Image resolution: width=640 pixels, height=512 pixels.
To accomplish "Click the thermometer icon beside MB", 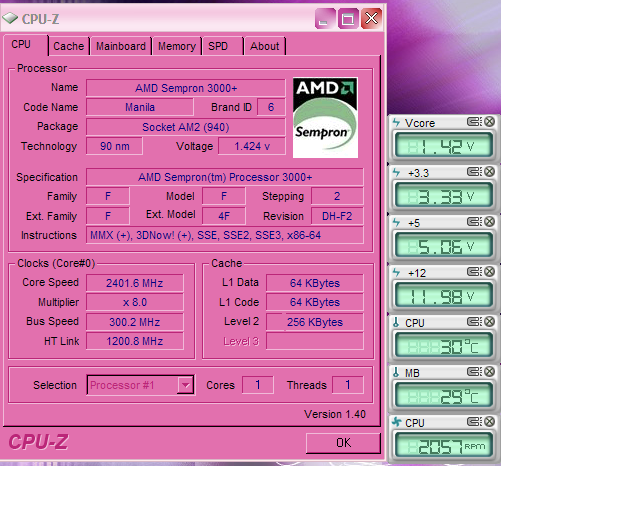I will 396,372.
